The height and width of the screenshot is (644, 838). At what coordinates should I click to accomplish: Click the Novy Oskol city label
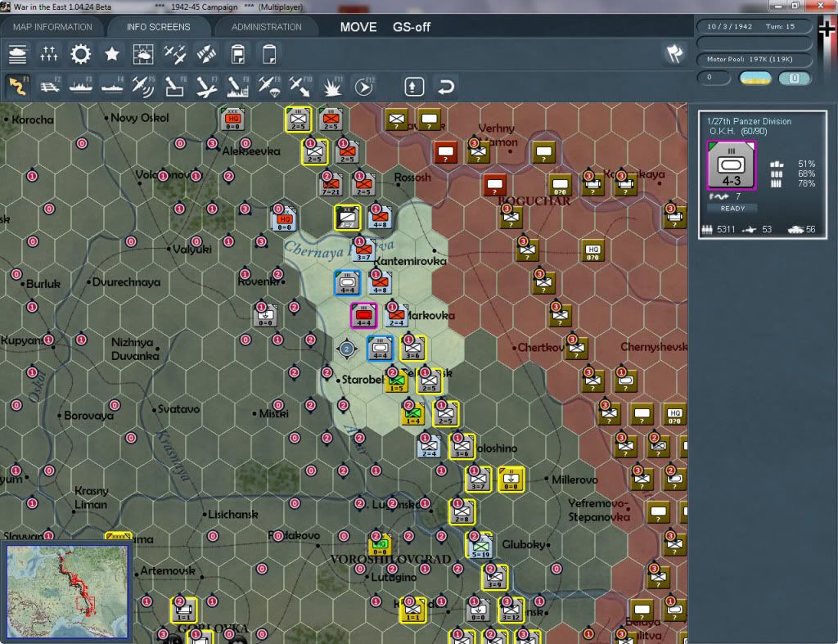pos(139,118)
